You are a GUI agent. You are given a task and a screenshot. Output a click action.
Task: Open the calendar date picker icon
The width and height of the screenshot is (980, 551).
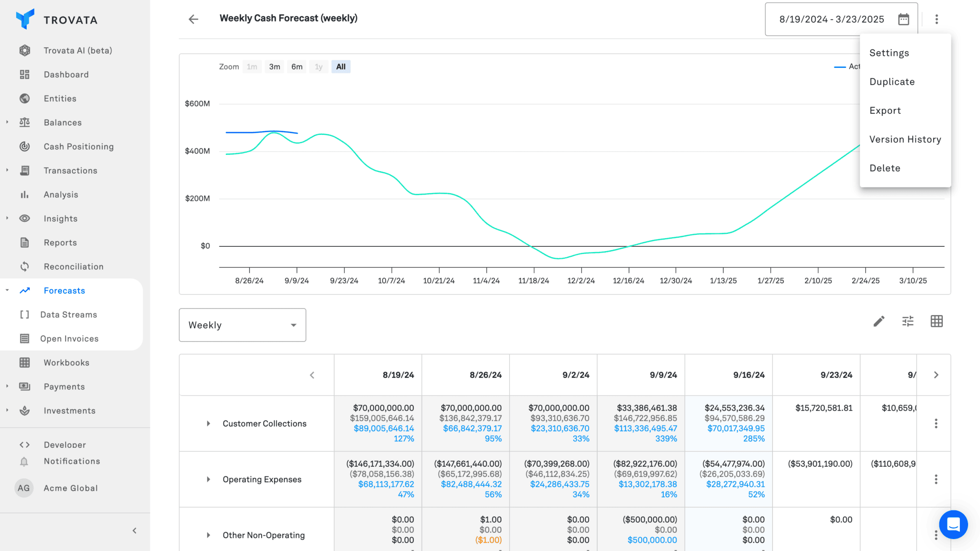[903, 19]
